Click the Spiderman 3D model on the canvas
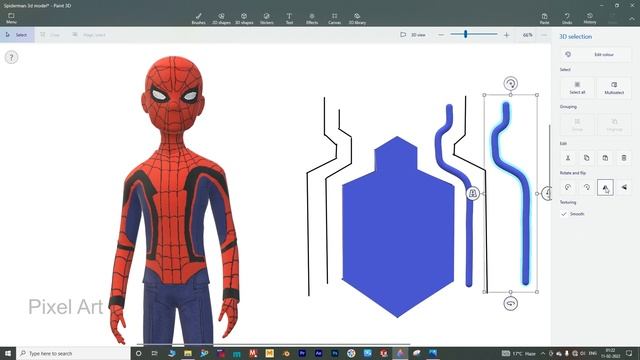This screenshot has height=360, width=640. tap(173, 200)
